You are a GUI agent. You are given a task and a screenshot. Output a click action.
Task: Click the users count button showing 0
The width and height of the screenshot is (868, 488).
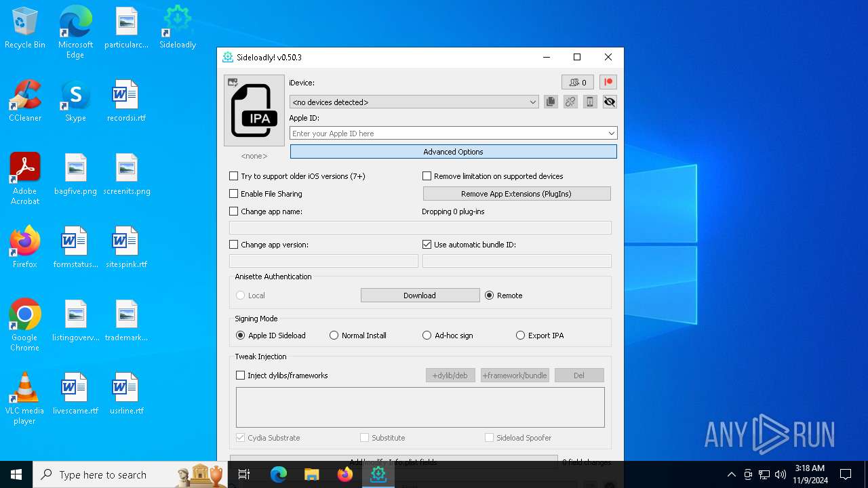[x=578, y=82]
